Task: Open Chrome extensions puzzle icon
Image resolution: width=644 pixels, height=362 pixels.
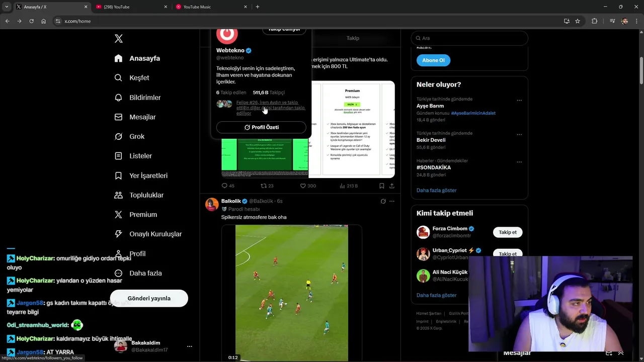Action: coord(595,21)
